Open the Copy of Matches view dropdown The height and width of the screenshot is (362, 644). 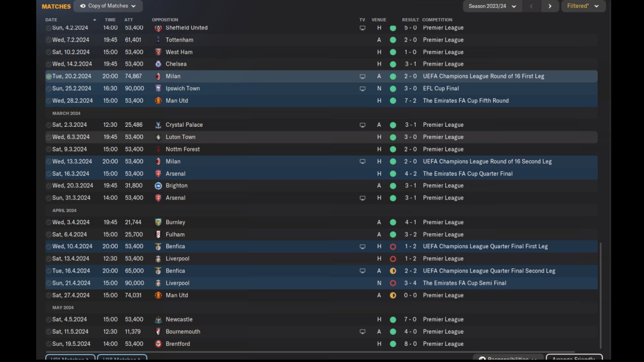pyautogui.click(x=108, y=6)
